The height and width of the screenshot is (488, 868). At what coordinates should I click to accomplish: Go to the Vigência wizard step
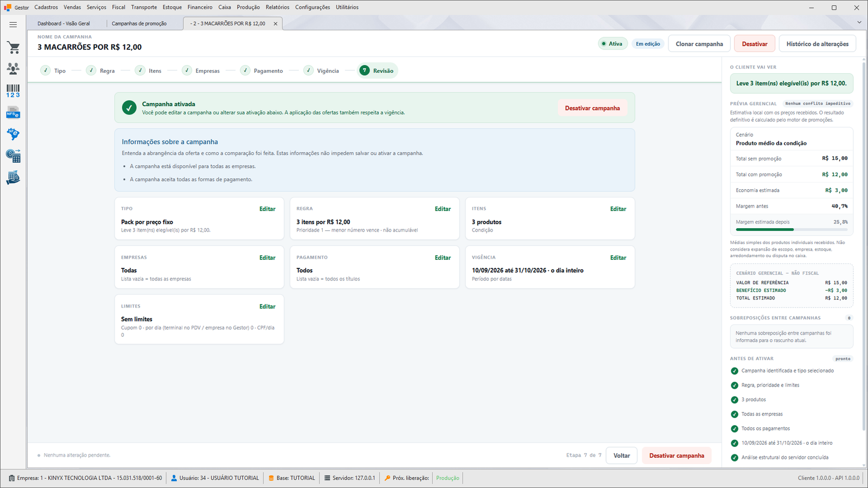click(321, 70)
